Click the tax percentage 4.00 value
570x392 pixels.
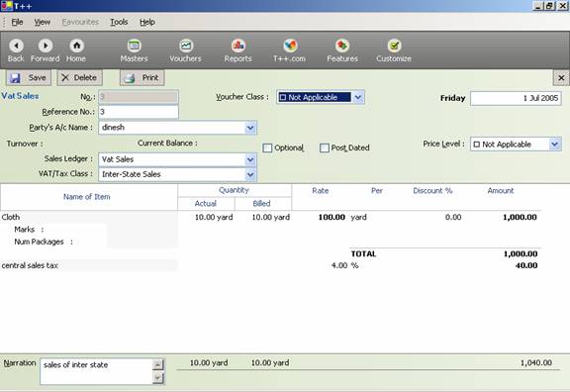click(x=339, y=265)
